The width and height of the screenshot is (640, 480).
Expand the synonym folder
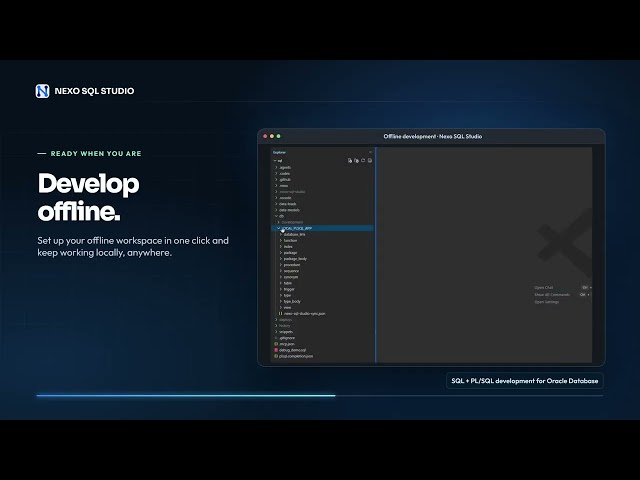click(x=289, y=277)
